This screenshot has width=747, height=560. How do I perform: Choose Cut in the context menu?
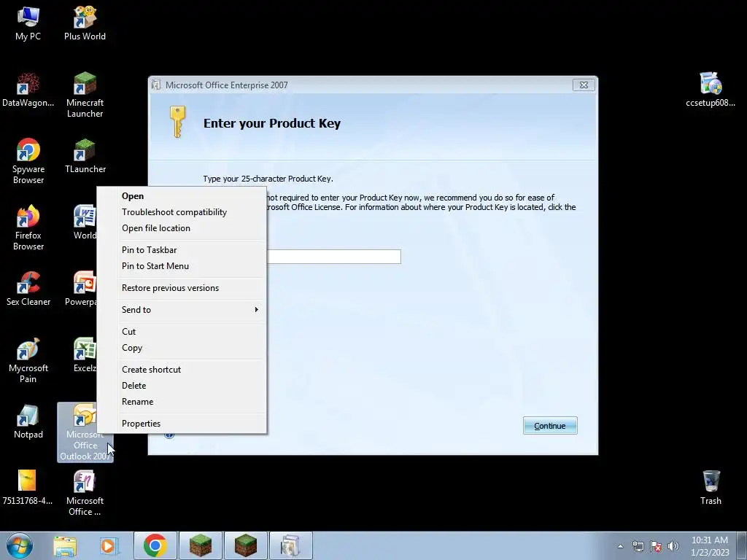point(182,332)
